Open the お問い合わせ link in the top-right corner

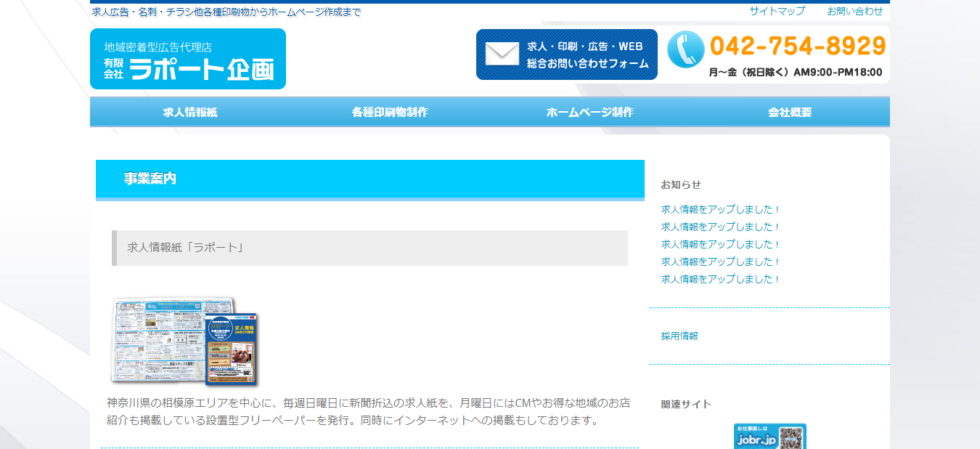tap(854, 11)
